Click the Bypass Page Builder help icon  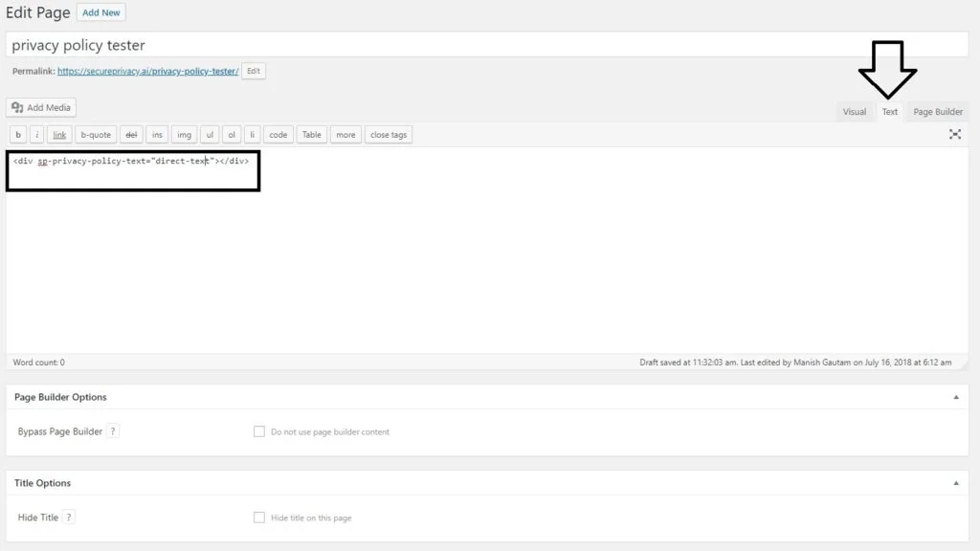113,430
